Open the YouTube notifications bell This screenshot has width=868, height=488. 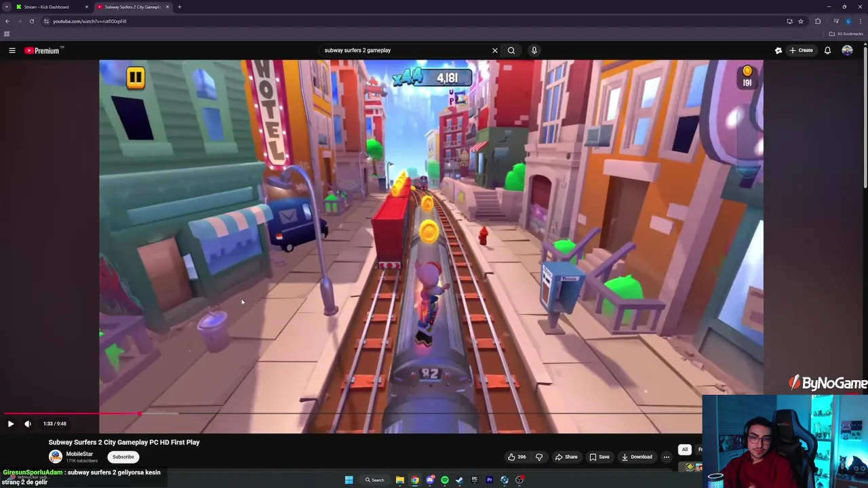[x=827, y=50]
